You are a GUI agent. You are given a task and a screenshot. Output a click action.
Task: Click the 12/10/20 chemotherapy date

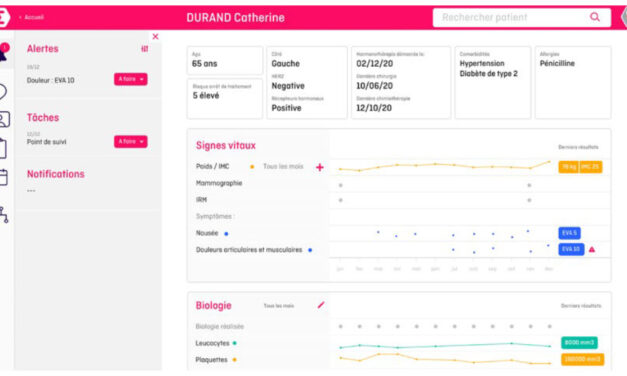(x=374, y=108)
